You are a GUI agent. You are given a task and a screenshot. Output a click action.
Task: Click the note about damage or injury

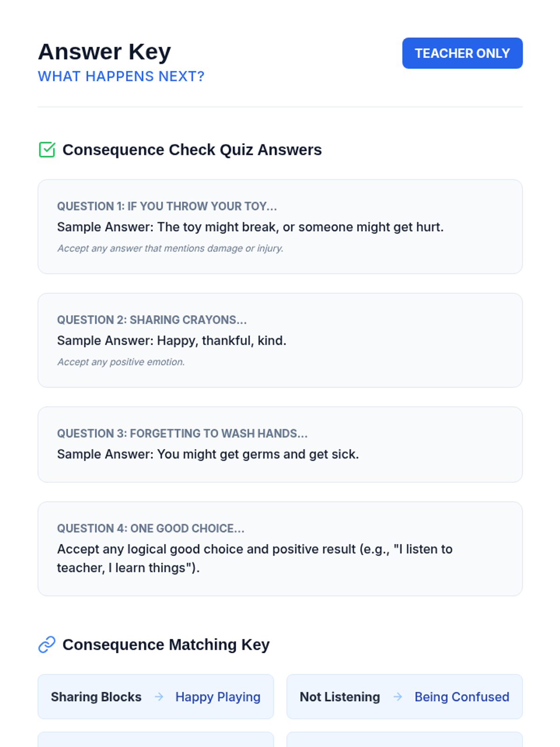click(x=170, y=248)
